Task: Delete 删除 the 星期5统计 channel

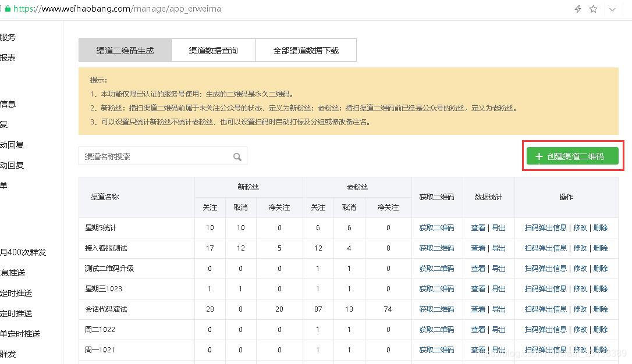Action: pyautogui.click(x=601, y=228)
